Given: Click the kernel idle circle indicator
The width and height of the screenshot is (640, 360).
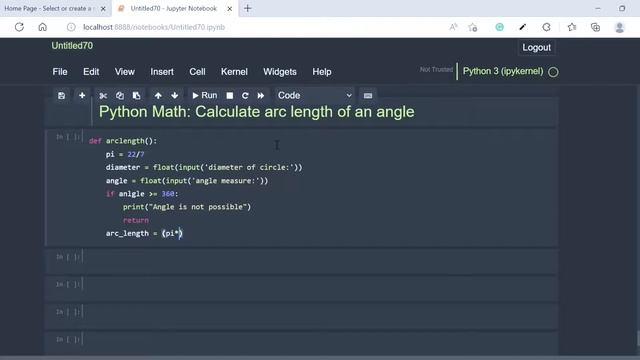Looking at the screenshot, I should click(x=553, y=72).
